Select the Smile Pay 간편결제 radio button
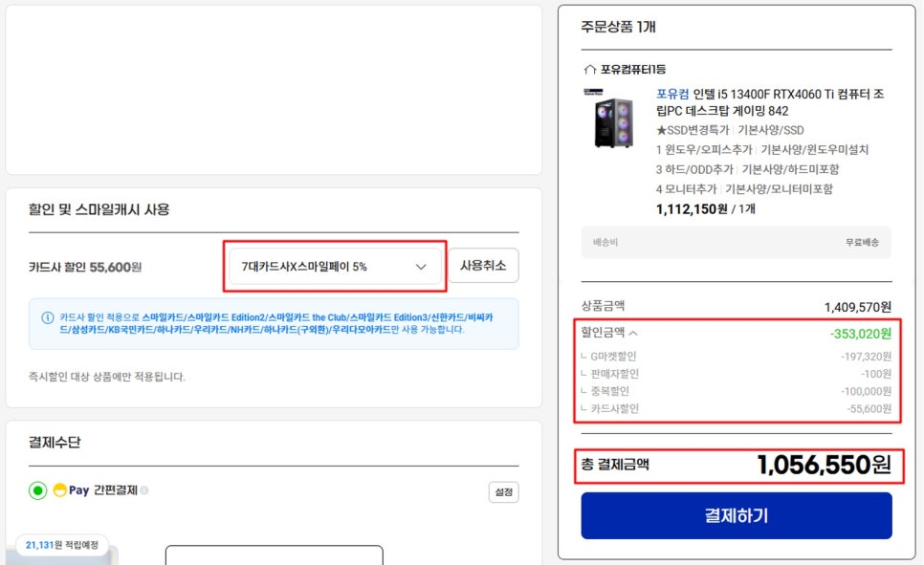Image resolution: width=924 pixels, height=565 pixels. pyautogui.click(x=37, y=490)
